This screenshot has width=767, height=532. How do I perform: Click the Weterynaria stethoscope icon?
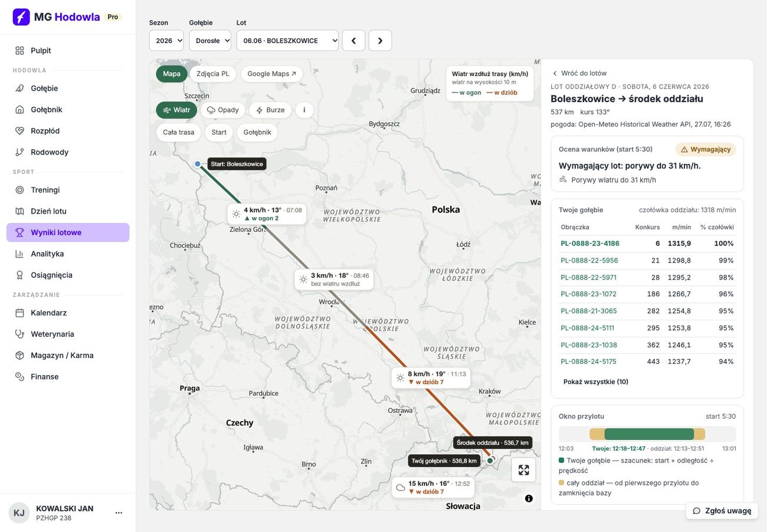click(20, 334)
